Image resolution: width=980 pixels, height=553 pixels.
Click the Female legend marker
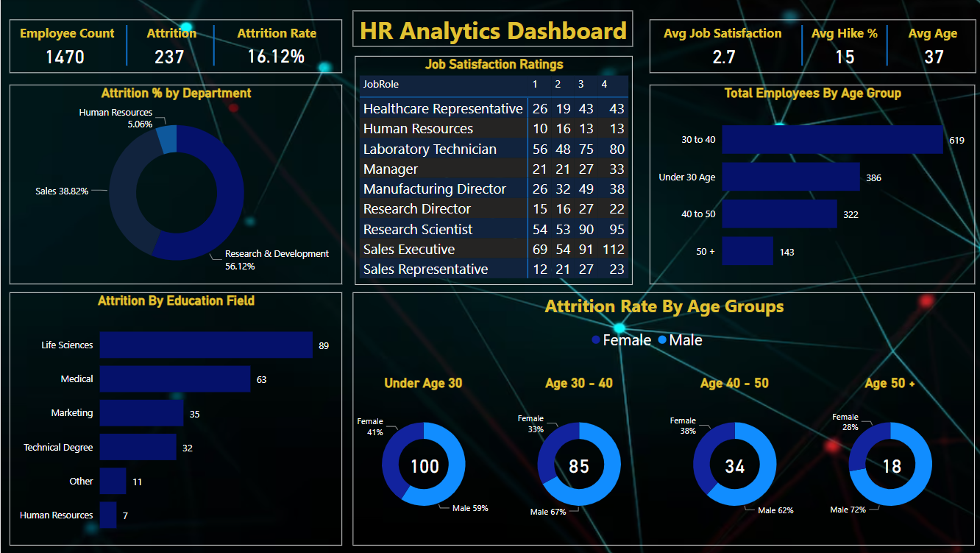[x=596, y=340]
